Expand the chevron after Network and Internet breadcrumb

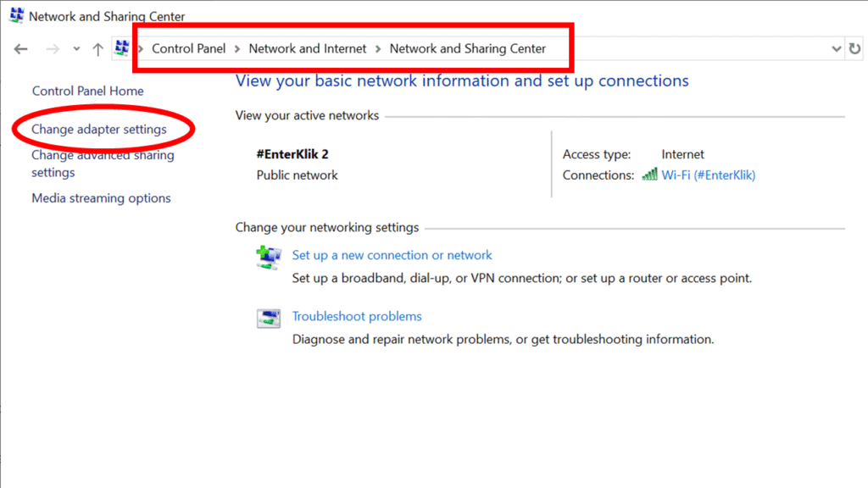pos(378,49)
